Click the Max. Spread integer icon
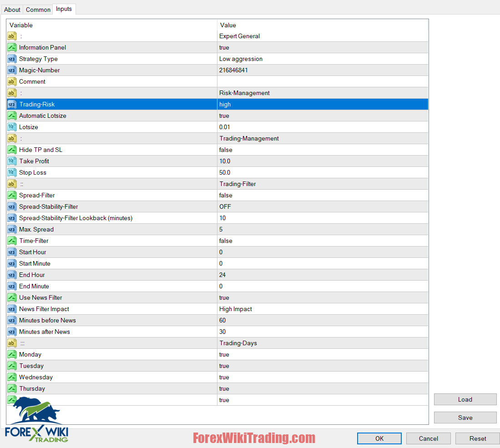This screenshot has height=448, width=500. tap(12, 230)
